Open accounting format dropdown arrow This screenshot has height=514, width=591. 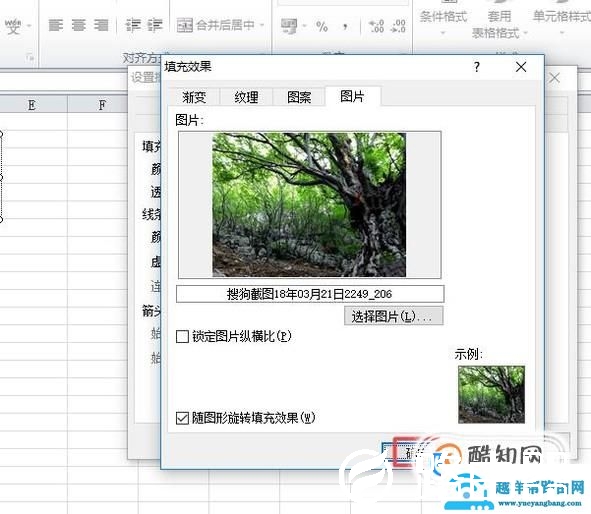pos(304,26)
